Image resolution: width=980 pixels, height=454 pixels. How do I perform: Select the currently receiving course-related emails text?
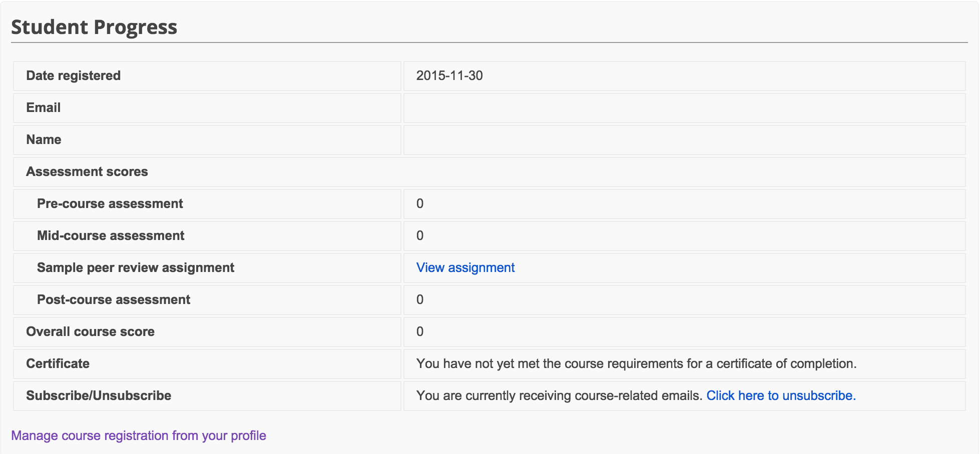[560, 396]
